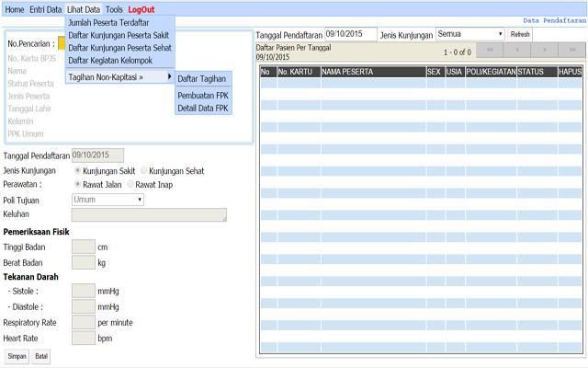Click the Keluhan text field

[x=149, y=214]
